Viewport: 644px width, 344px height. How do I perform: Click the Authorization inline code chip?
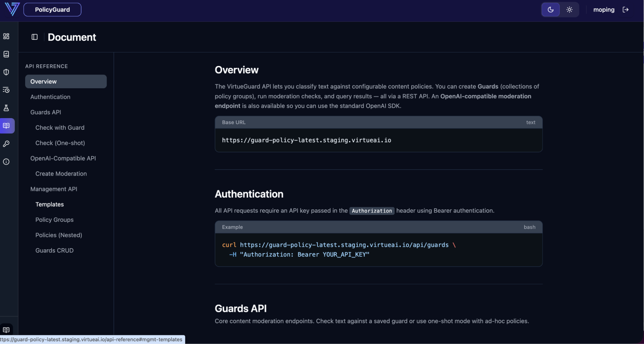point(372,211)
